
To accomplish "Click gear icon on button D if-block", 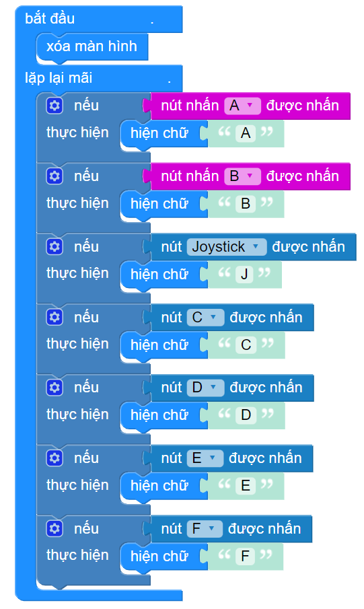I will point(54,388).
